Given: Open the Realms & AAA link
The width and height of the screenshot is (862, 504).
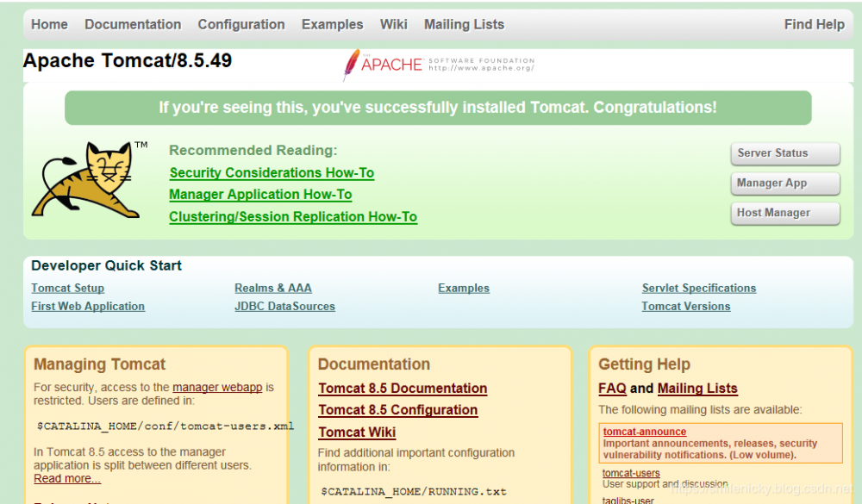Looking at the screenshot, I should (273, 288).
